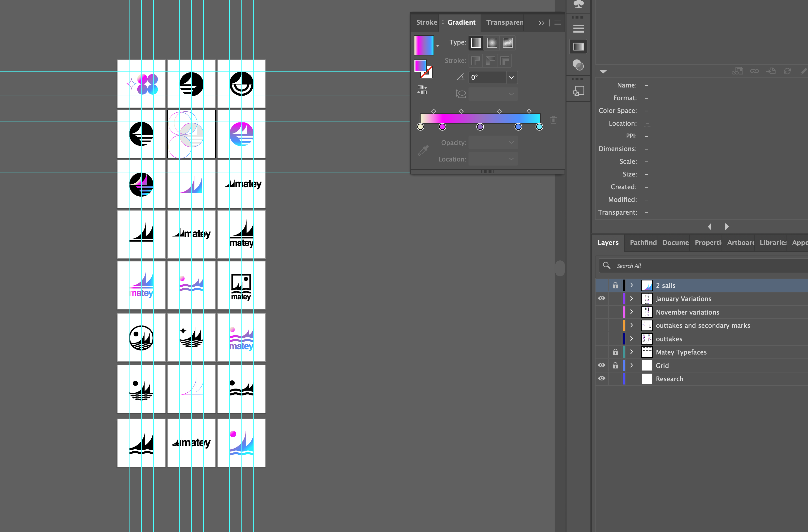
Task: Open the Gradient panel dock icon
Action: click(579, 47)
